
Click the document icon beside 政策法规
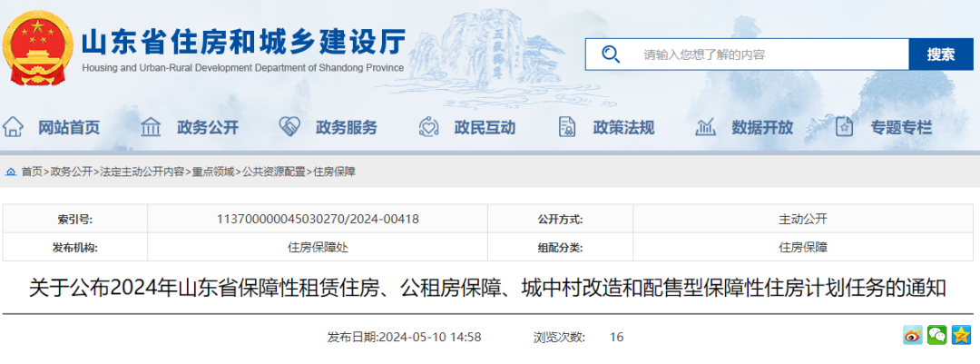566,127
